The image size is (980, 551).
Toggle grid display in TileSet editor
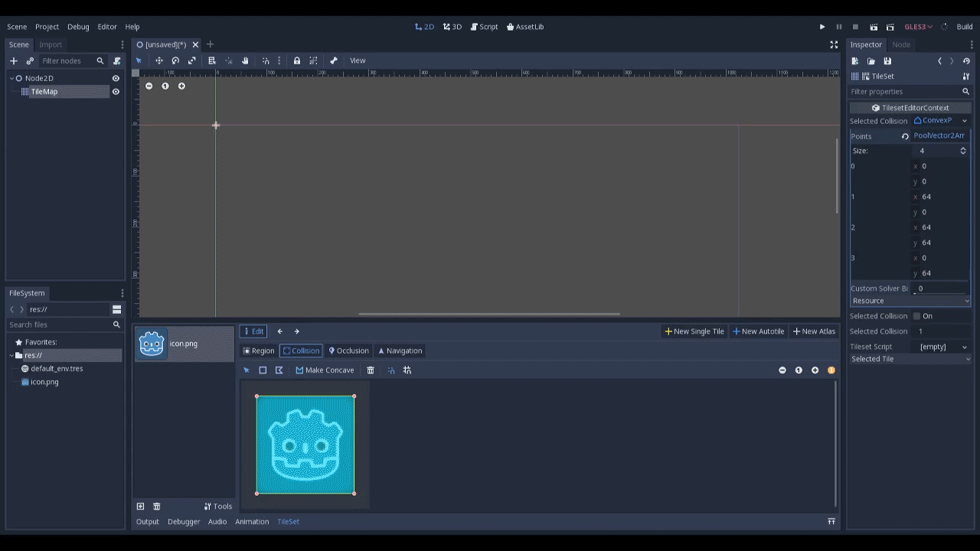(407, 370)
